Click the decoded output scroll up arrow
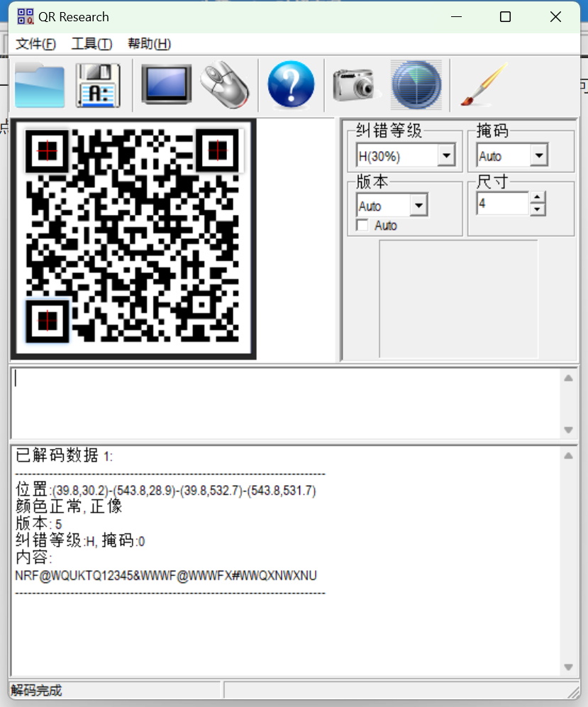Screen dimensions: 588x707 pyautogui.click(x=568, y=456)
